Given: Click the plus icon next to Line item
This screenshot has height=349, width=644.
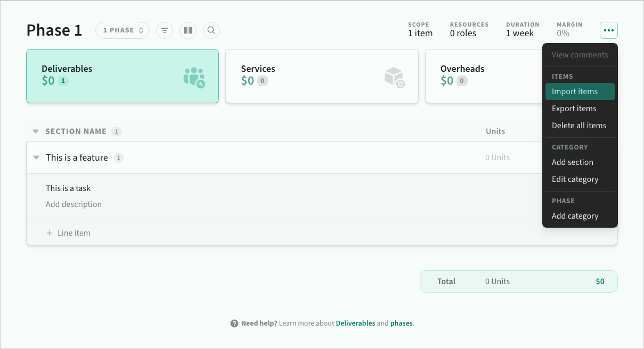Looking at the screenshot, I should click(x=50, y=233).
